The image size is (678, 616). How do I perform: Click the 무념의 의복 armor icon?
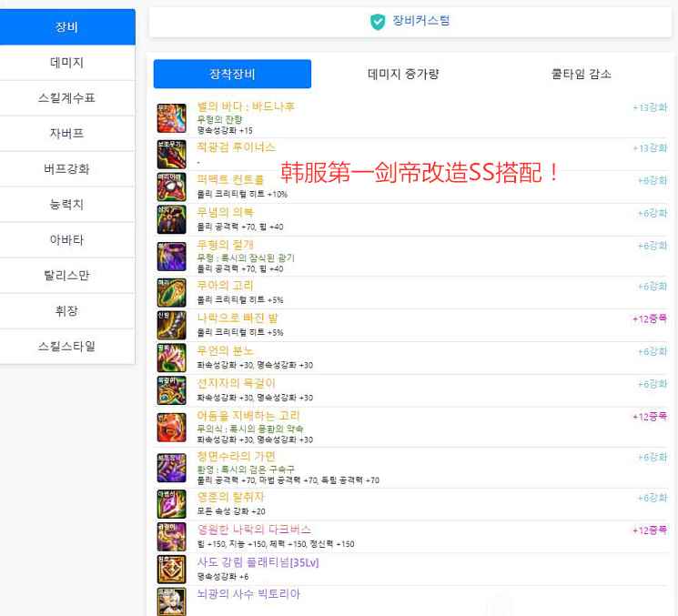(170, 219)
